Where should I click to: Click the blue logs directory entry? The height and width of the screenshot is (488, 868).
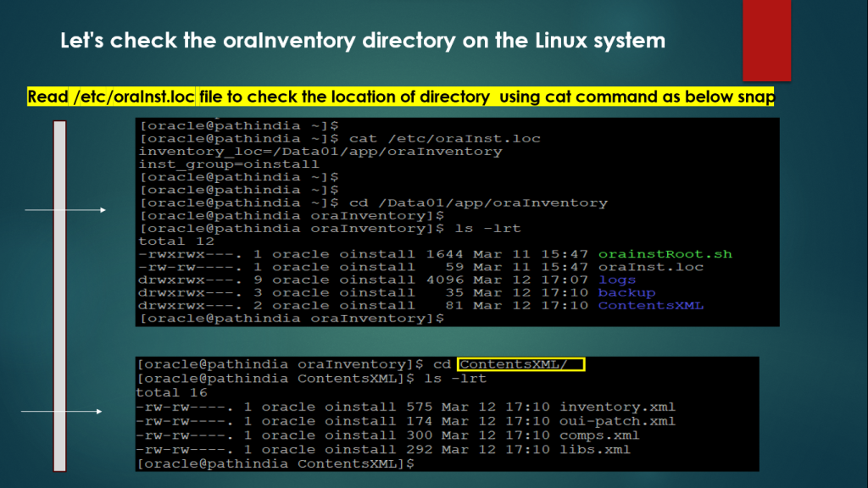(x=616, y=280)
